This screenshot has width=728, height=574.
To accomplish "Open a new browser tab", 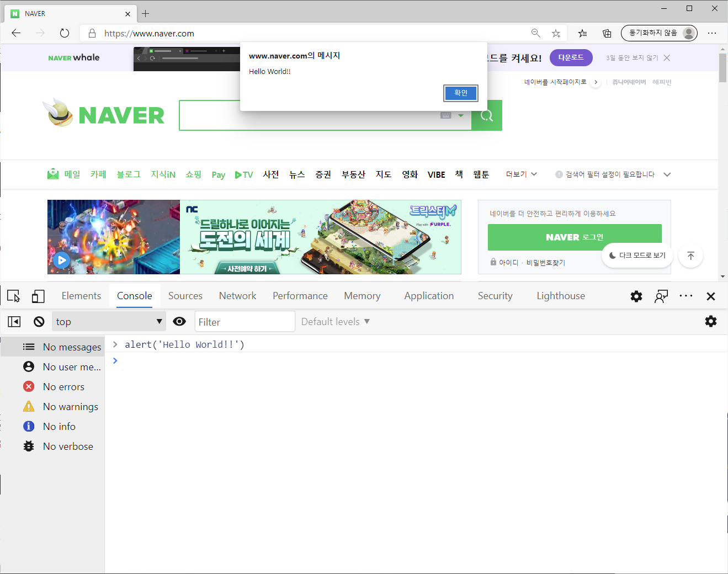I will coord(146,13).
